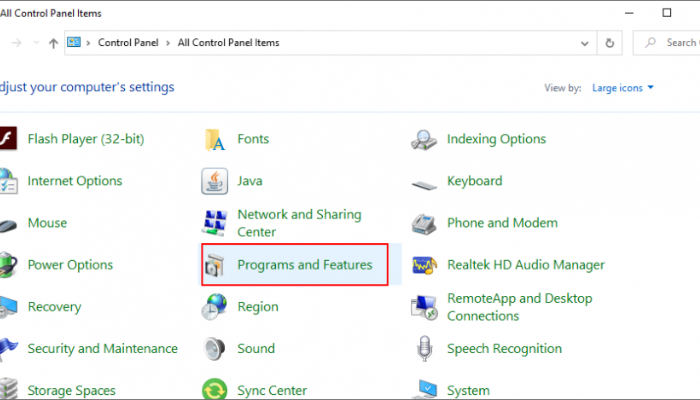Open the Keyboard link
Viewport: 700px width, 400px height.
pyautogui.click(x=475, y=181)
